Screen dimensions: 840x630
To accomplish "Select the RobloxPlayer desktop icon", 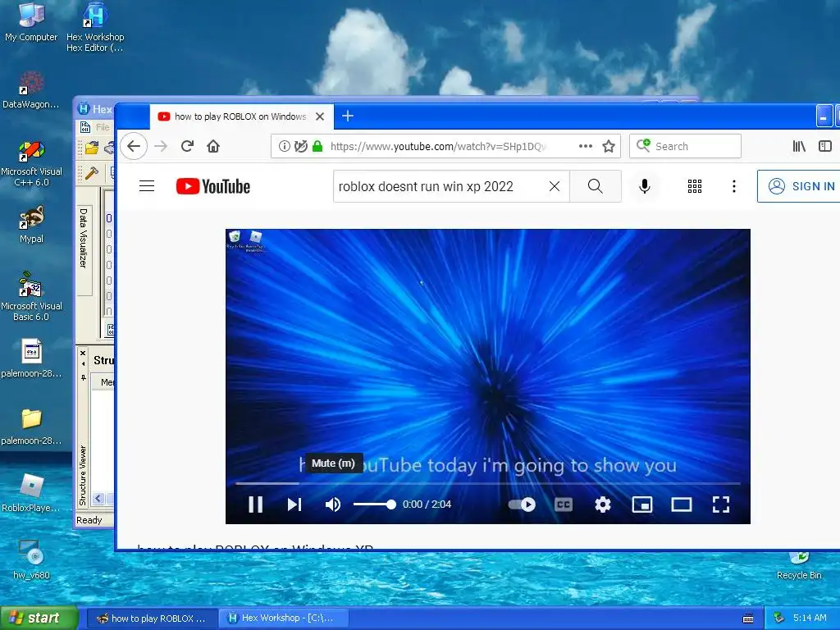I will 31,493.
